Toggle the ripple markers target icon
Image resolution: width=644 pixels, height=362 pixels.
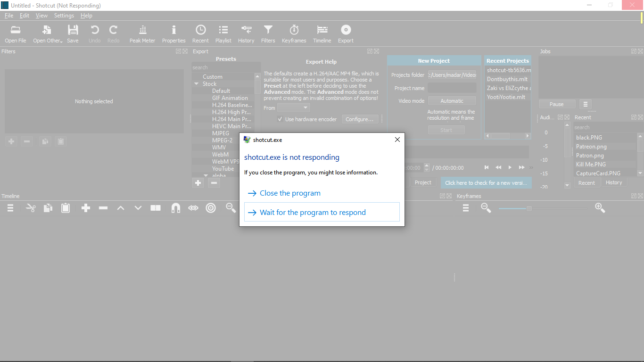[211, 208]
